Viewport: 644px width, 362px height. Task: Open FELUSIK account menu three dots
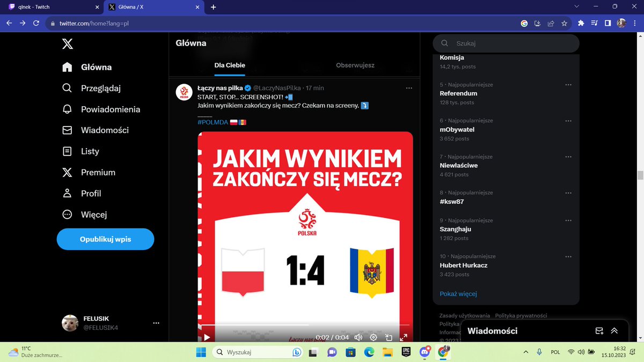(156, 323)
